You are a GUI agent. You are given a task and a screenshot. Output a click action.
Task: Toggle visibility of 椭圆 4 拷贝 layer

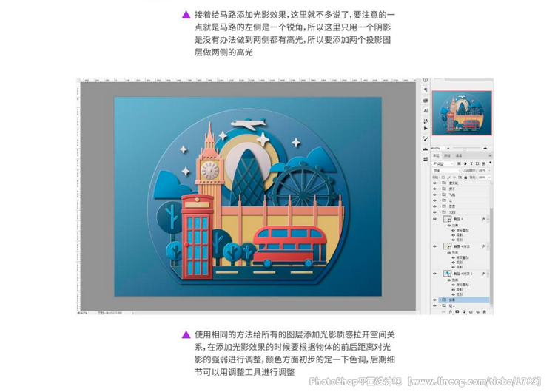point(434,246)
